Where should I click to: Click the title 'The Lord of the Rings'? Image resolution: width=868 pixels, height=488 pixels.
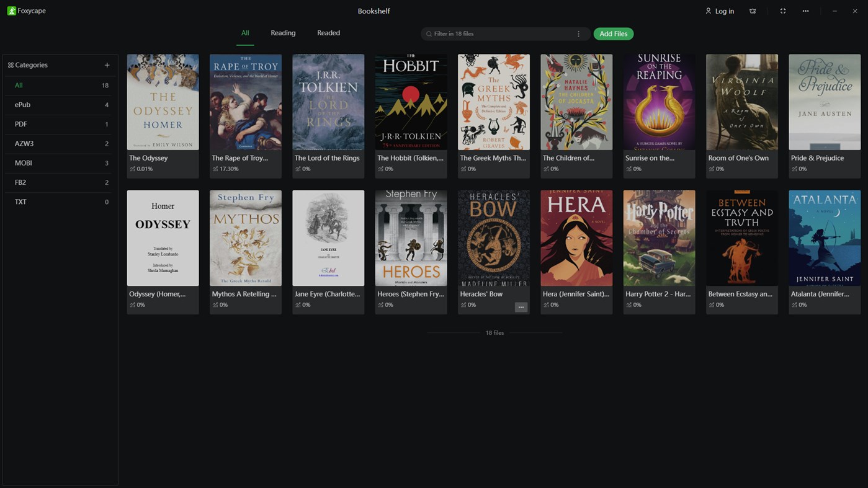click(x=327, y=158)
